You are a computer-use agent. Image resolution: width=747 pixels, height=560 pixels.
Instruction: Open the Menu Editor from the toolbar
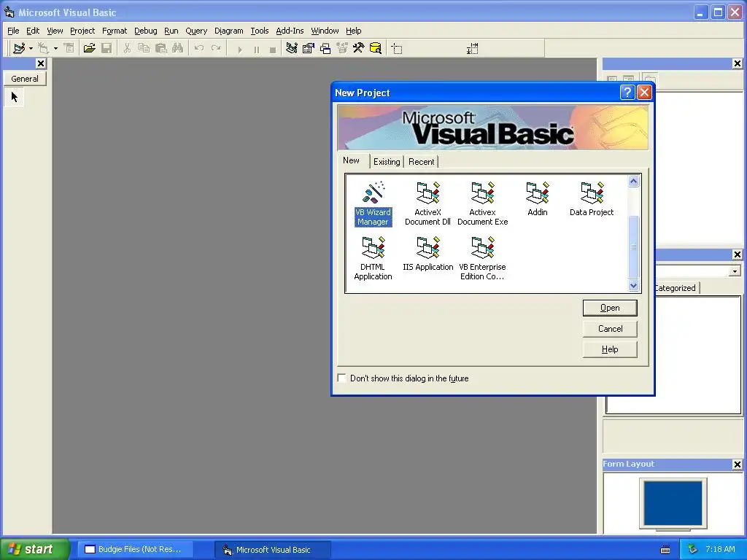(x=69, y=49)
